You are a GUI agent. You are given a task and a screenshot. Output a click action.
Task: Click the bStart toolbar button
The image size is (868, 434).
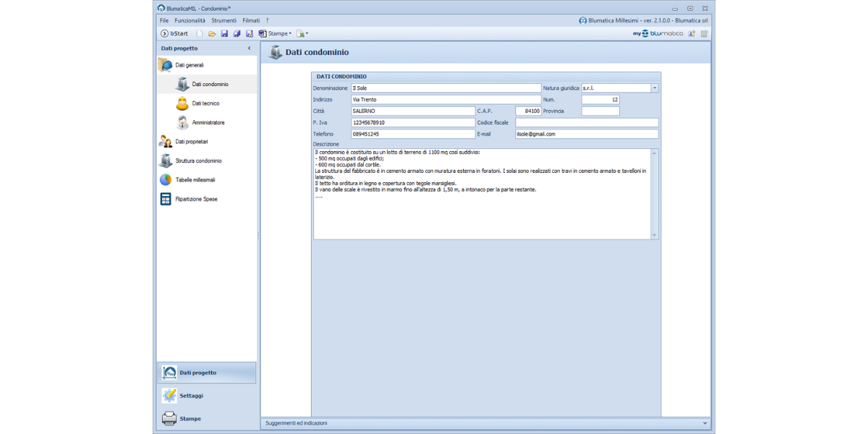pyautogui.click(x=174, y=34)
